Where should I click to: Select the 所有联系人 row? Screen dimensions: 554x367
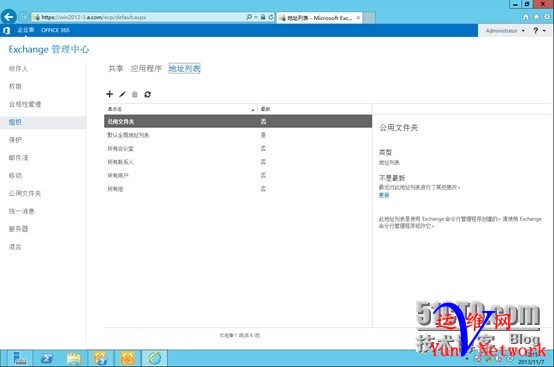pyautogui.click(x=238, y=162)
